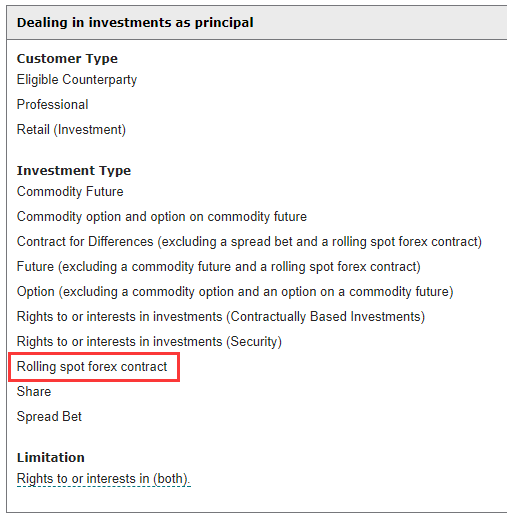
Task: Click Option (excluding a commodity option) entry
Action: click(235, 292)
